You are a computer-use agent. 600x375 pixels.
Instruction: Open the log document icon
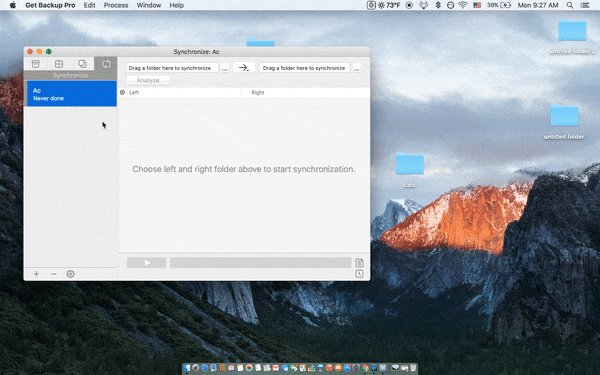(x=359, y=263)
